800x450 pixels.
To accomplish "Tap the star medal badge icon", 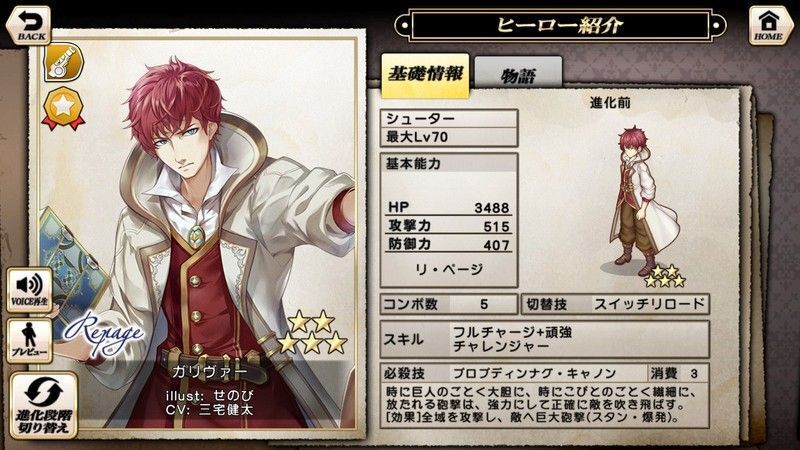I will (x=63, y=109).
